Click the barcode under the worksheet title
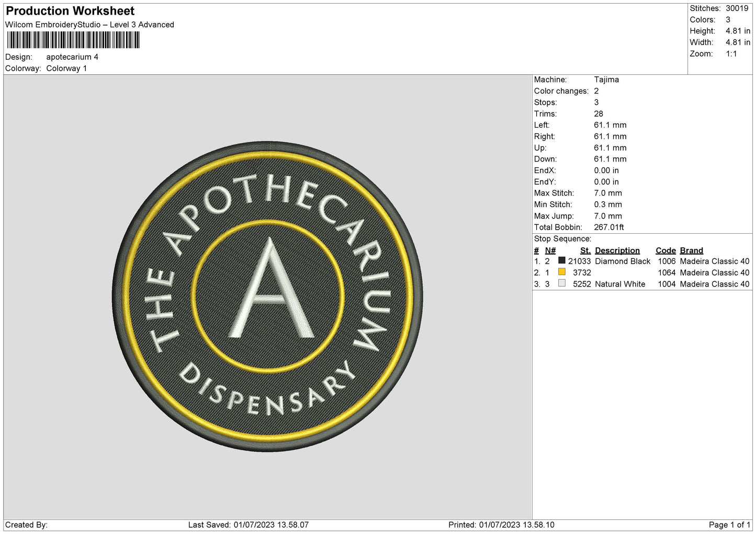 pyautogui.click(x=74, y=40)
